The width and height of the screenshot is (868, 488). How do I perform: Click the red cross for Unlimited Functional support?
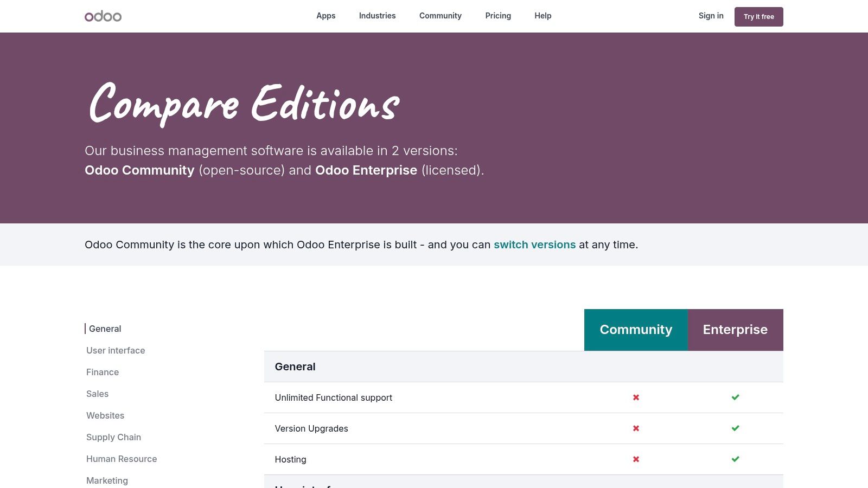click(635, 397)
